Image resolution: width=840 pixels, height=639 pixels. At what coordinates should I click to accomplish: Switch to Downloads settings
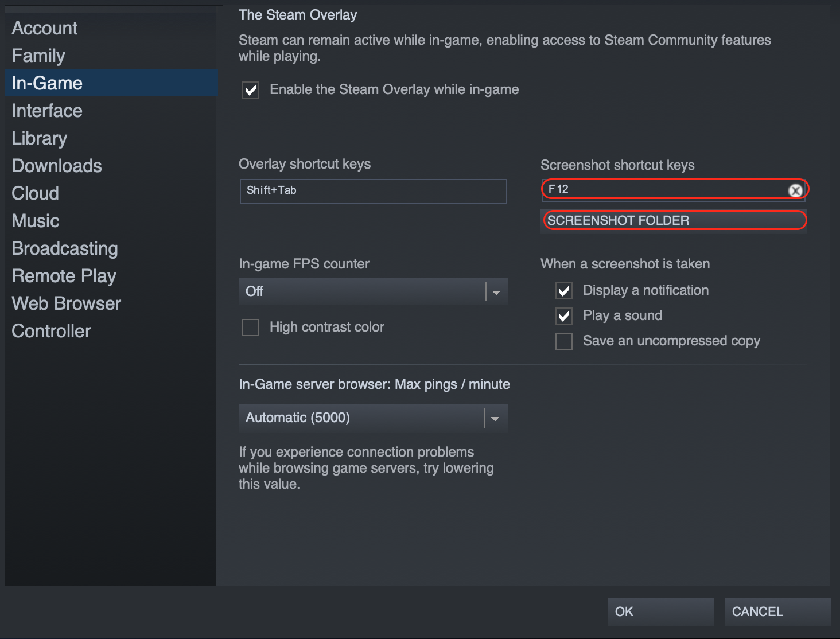[x=111, y=166]
